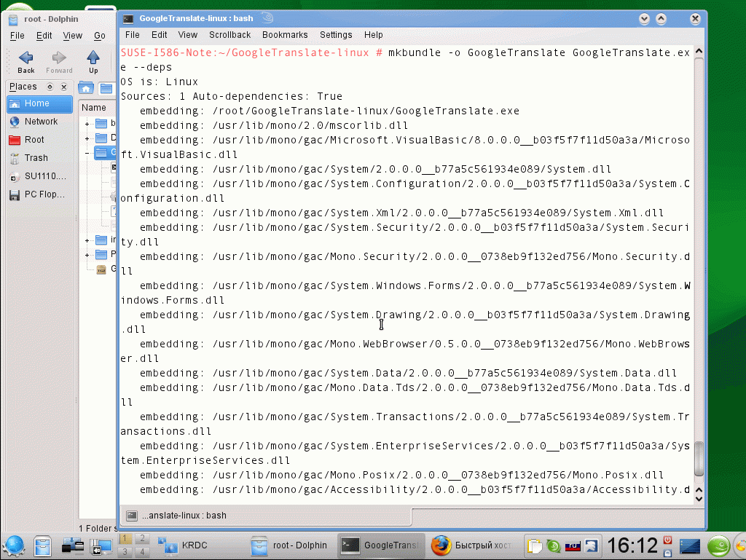Open Konsole File menu
The height and width of the screenshot is (560, 746).
(133, 35)
